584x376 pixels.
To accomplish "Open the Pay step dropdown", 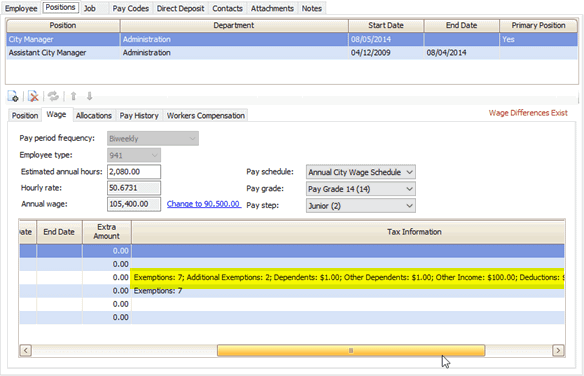I will pos(361,205).
